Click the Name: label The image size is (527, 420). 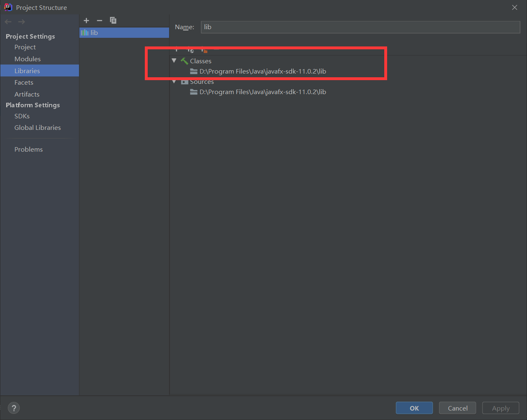click(184, 27)
